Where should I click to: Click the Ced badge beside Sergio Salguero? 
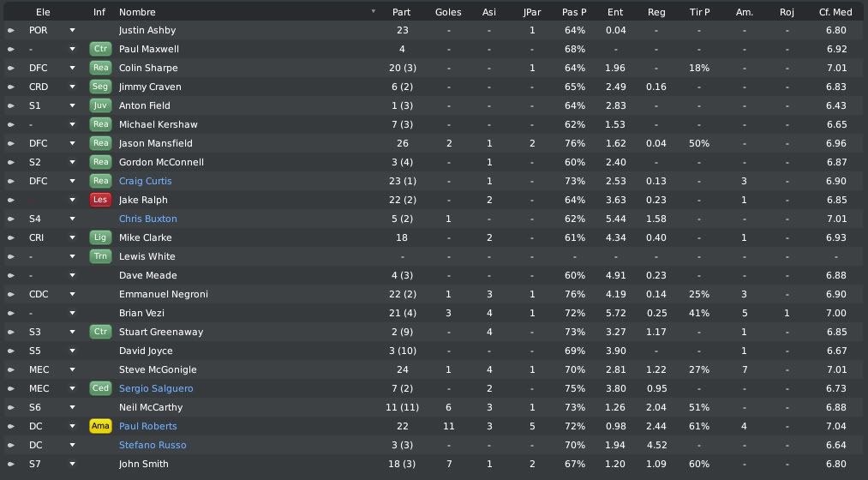pos(100,388)
